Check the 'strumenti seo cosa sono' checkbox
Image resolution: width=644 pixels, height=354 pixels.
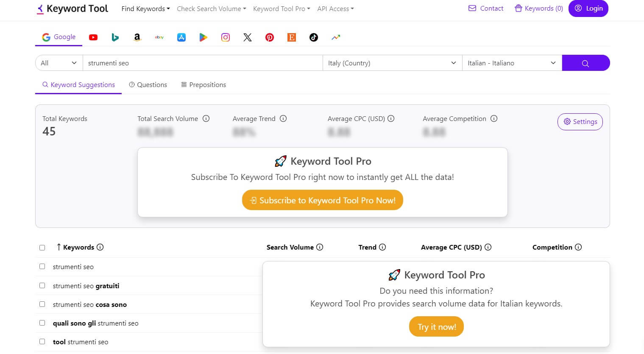tap(42, 304)
